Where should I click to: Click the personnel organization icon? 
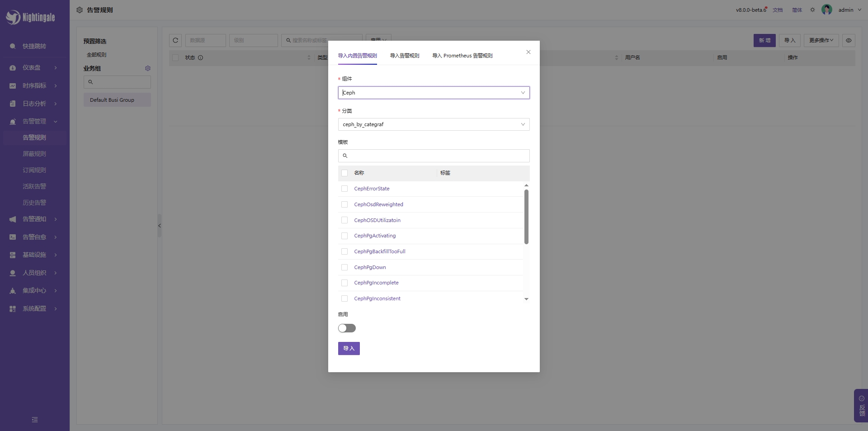pyautogui.click(x=13, y=273)
